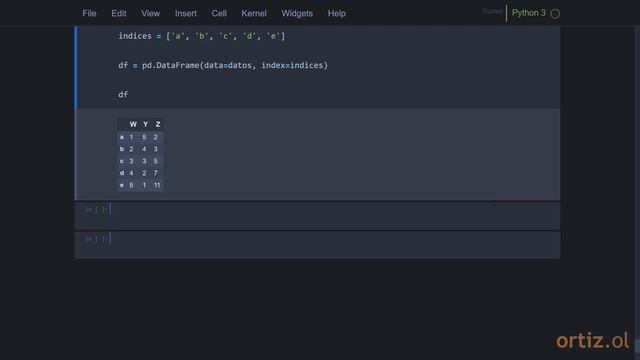The width and height of the screenshot is (640, 360).
Task: Open the Cell menu
Action: click(219, 13)
